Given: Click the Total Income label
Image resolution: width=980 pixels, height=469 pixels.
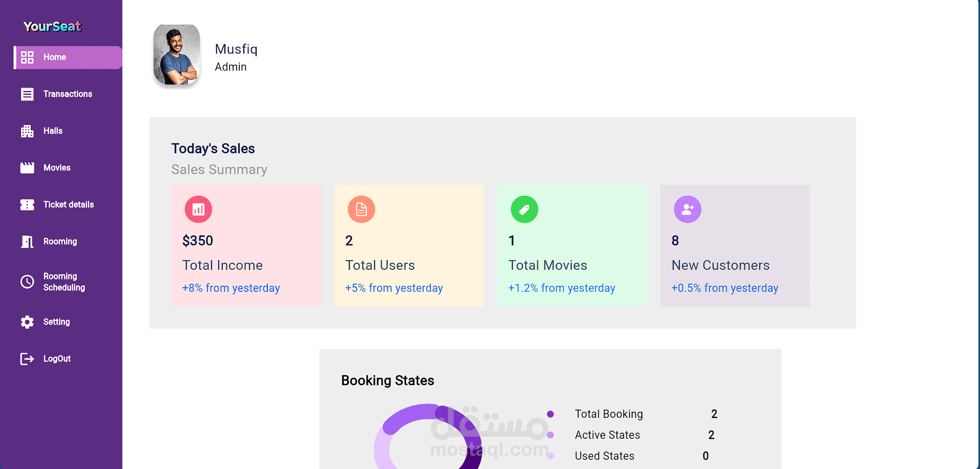Looking at the screenshot, I should (x=222, y=265).
